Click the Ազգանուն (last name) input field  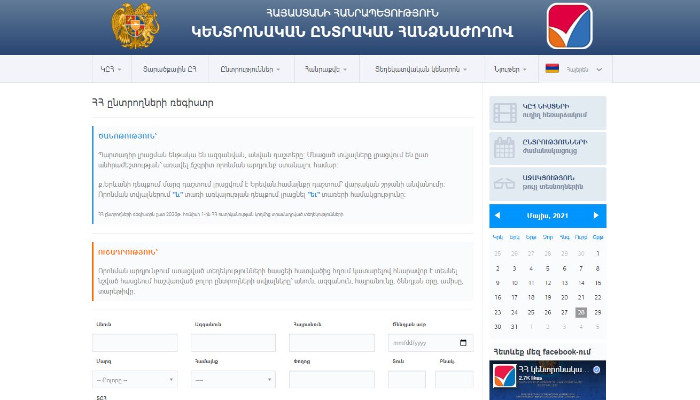(233, 343)
